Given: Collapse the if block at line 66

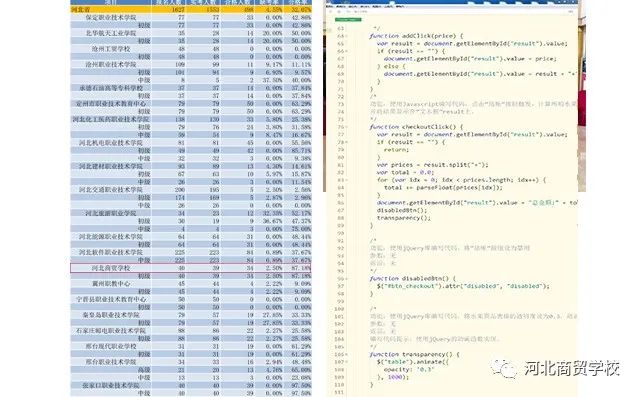Looking at the screenshot, I should (346, 51).
